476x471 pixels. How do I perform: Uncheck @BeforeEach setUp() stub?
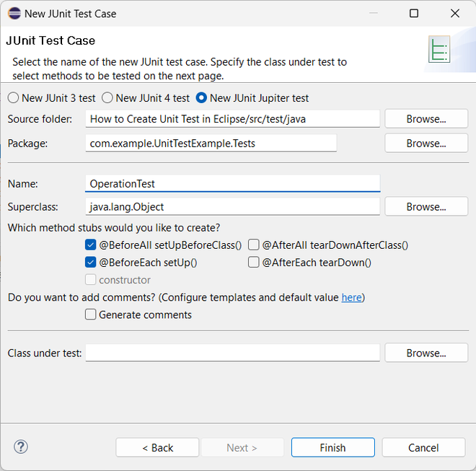[x=90, y=263]
